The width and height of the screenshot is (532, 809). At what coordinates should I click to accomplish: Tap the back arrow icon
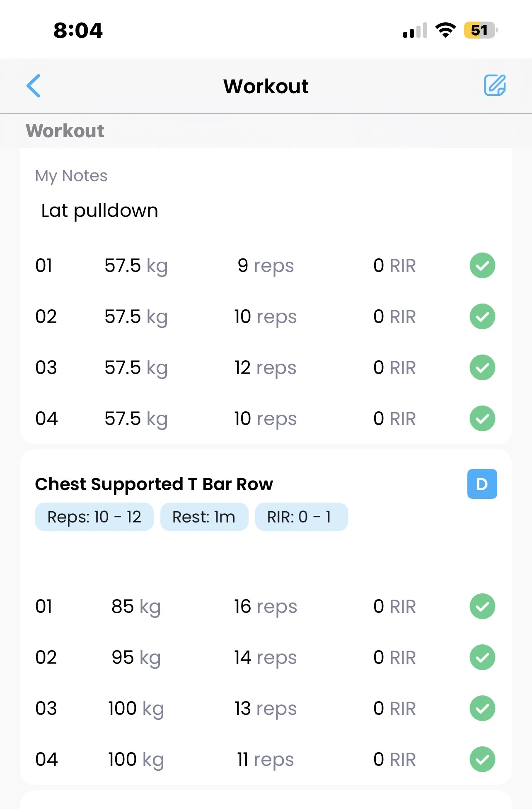pos(34,86)
